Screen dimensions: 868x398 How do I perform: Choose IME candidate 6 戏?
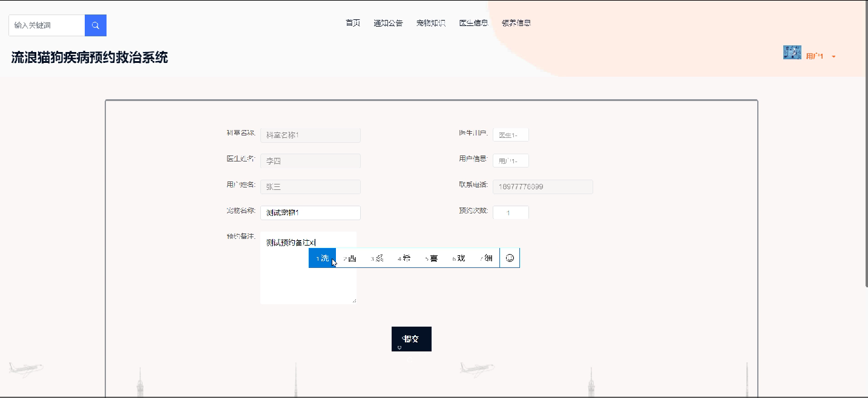(459, 258)
